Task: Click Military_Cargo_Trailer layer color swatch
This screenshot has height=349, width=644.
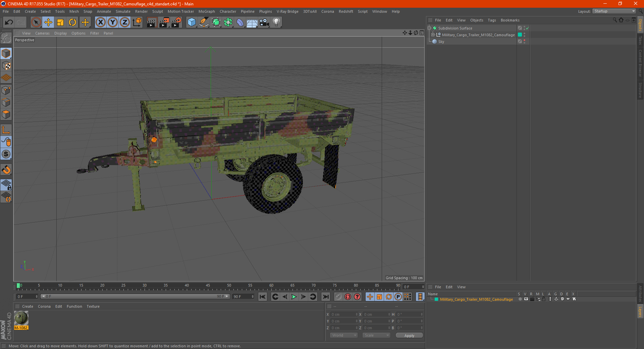Action: pyautogui.click(x=436, y=299)
